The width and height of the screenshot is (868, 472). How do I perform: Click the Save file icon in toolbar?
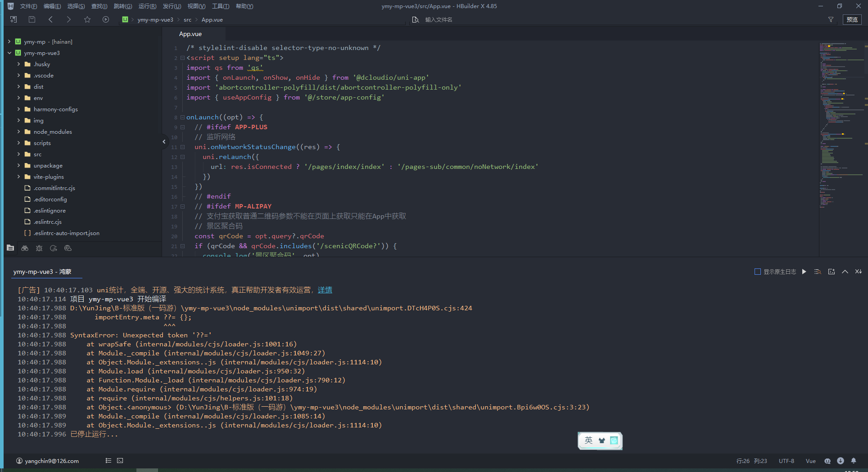coord(32,19)
